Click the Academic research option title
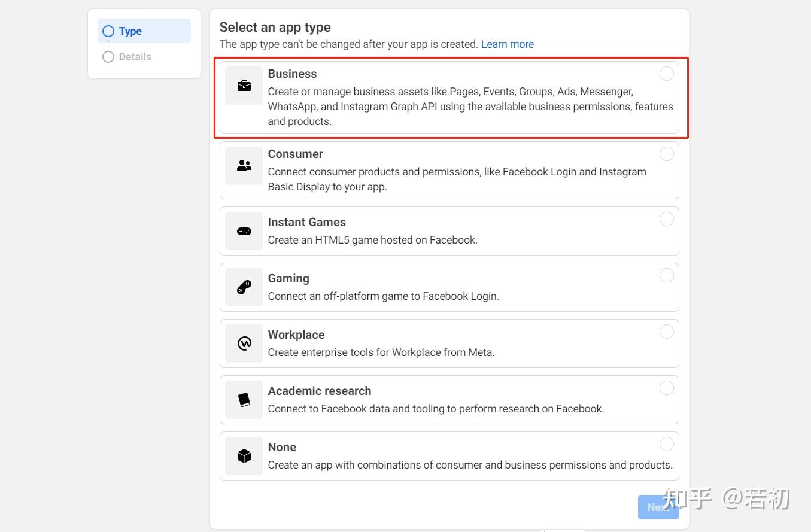Screen dimensions: 811x532 pyautogui.click(x=320, y=391)
